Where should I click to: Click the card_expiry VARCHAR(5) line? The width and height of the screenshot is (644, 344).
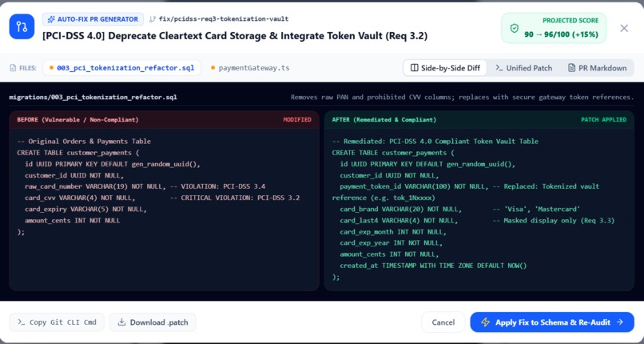coord(85,209)
